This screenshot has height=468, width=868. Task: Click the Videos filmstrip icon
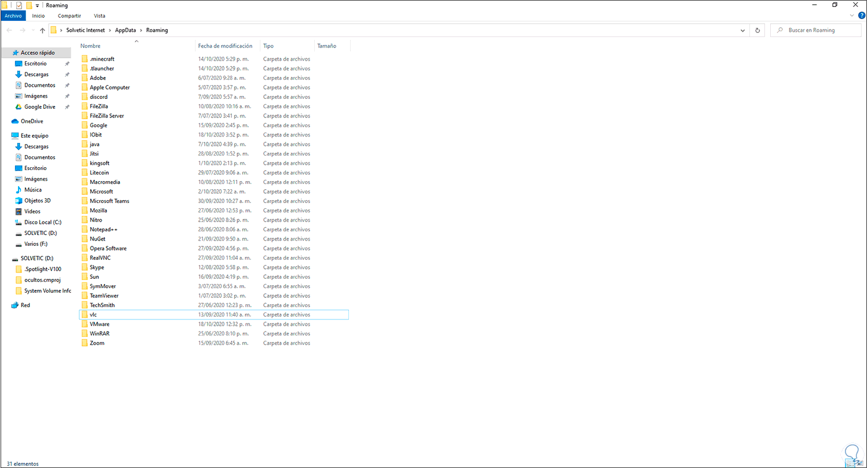click(18, 211)
